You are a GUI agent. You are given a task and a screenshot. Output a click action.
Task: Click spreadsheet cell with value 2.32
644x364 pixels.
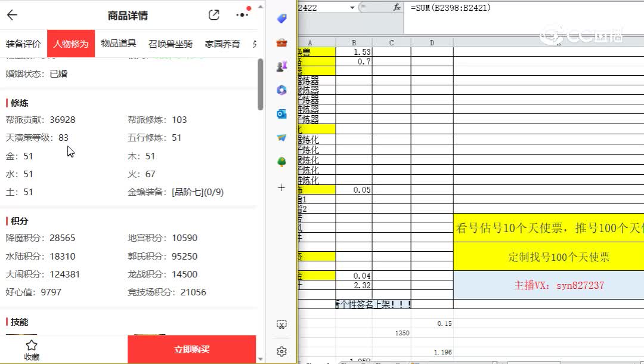pos(354,285)
